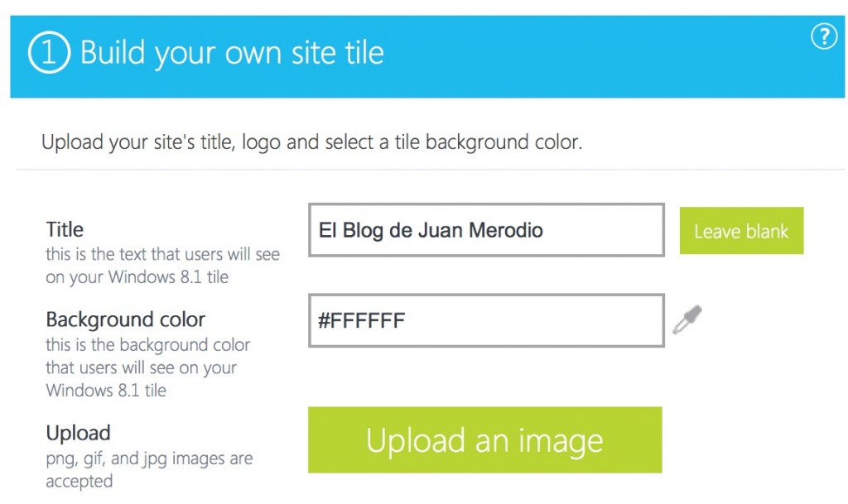Open help via the question mark icon
This screenshot has width=848, height=504.
[823, 36]
